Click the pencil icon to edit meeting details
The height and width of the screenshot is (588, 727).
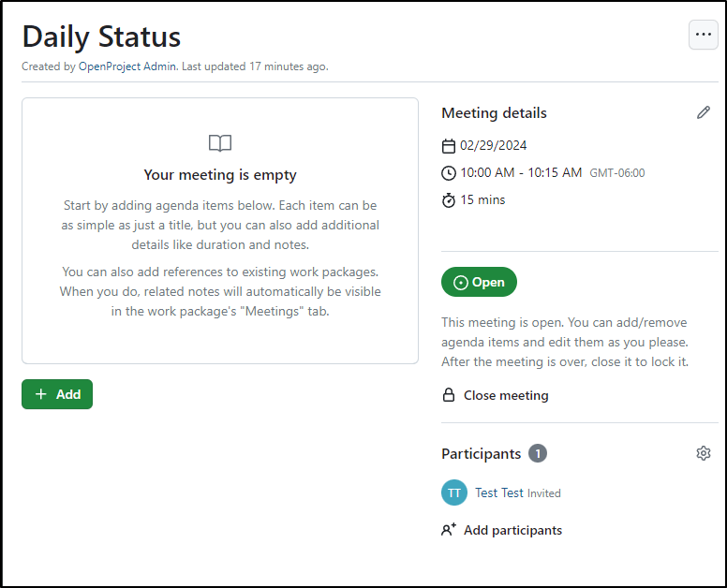703,112
